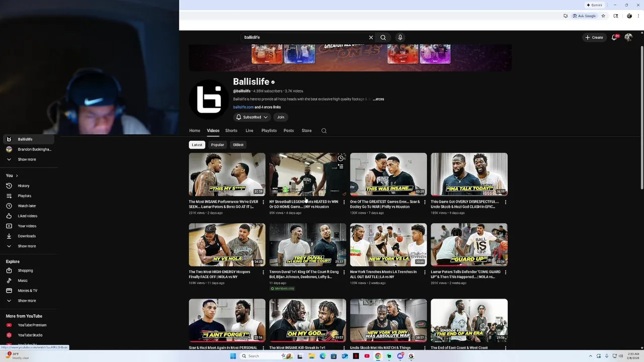Select the Oldest sort chip

[238, 145]
